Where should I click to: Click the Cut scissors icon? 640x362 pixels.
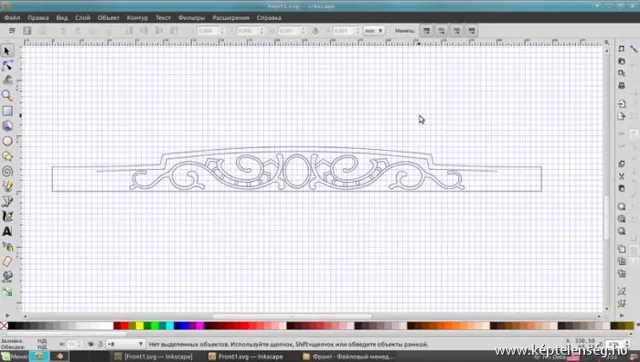(x=621, y=176)
